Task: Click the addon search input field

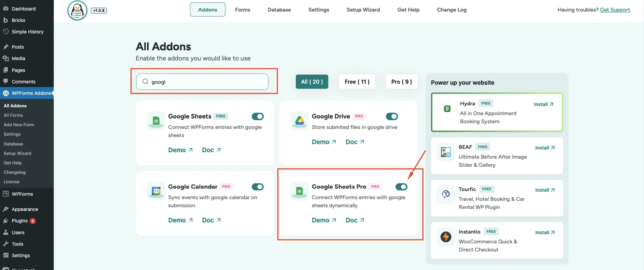Action: [x=205, y=82]
